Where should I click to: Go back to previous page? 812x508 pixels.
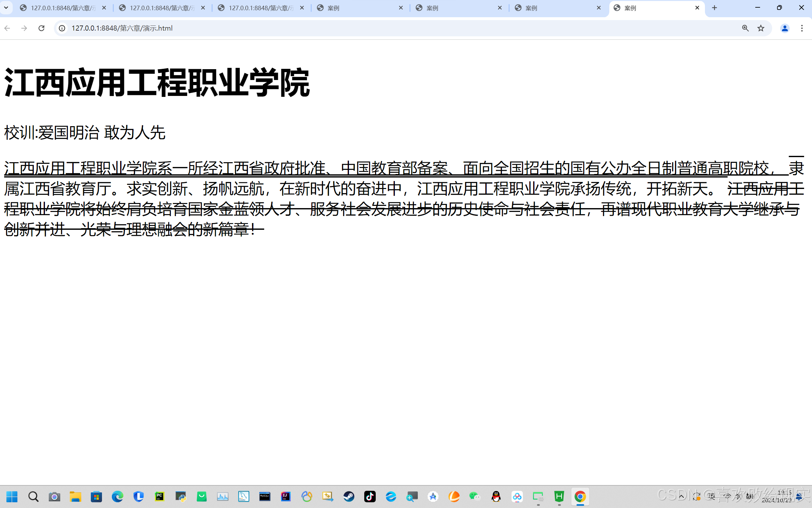(x=7, y=28)
